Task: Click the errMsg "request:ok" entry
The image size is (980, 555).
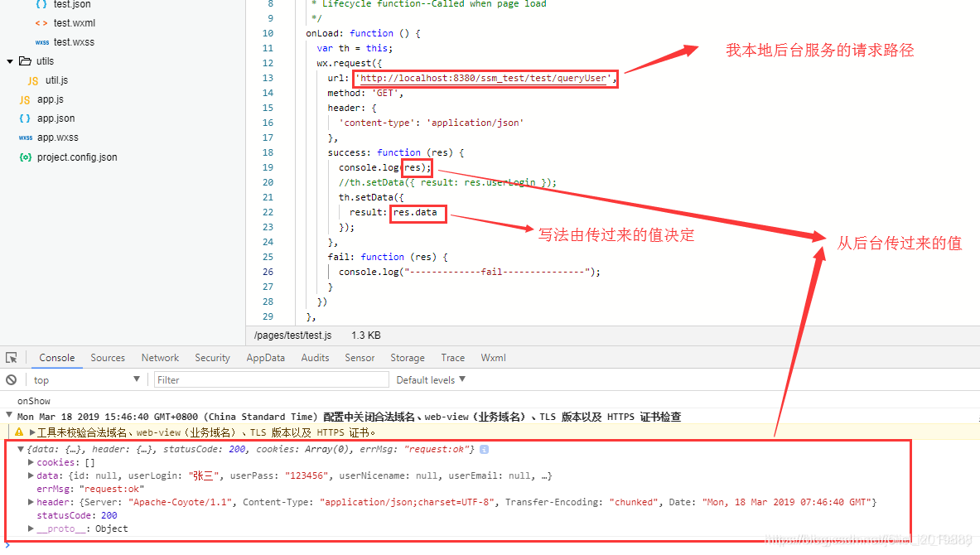Action: click(x=90, y=489)
